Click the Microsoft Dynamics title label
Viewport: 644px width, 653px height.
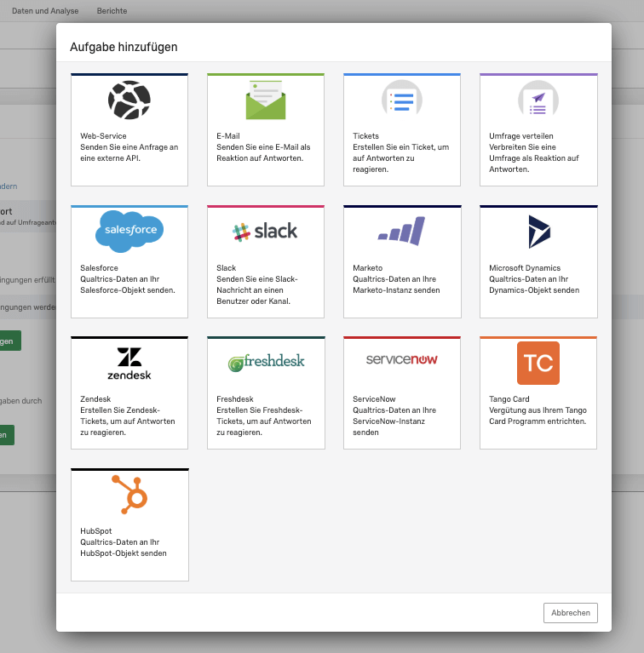tap(525, 268)
